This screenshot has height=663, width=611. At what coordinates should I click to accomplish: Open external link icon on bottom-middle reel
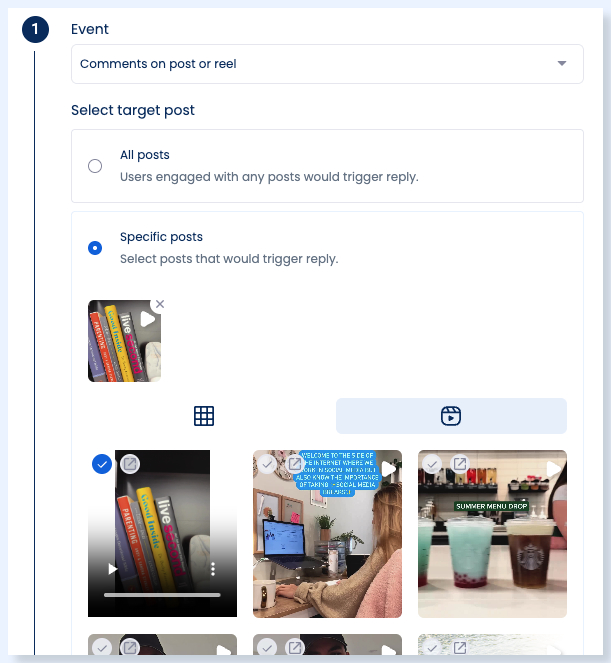tap(295, 647)
